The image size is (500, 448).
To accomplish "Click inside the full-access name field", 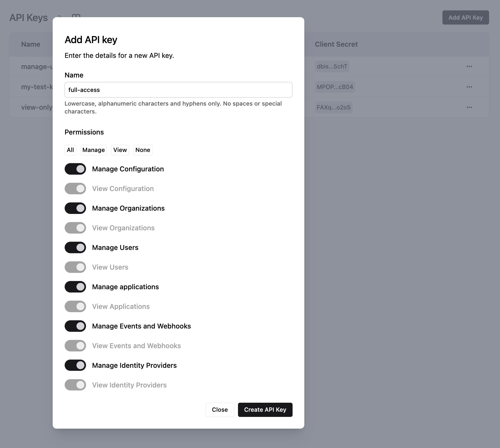I will (x=178, y=90).
